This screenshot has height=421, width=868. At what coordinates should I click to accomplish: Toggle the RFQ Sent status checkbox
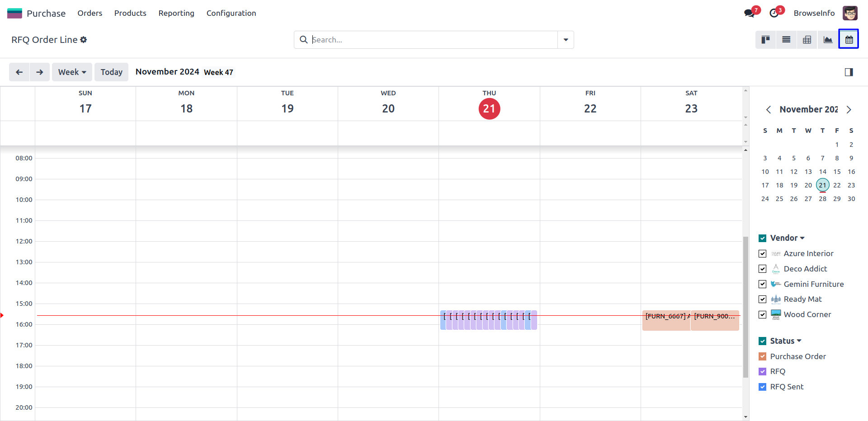point(763,387)
